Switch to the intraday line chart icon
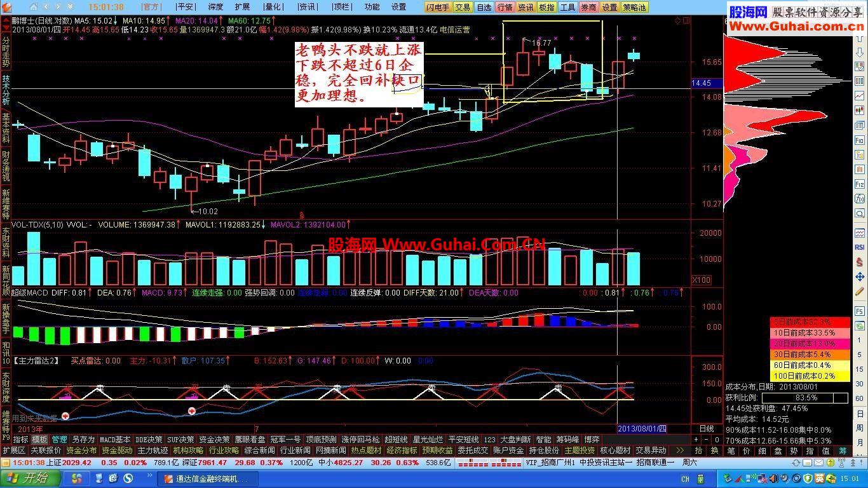 [x=860, y=96]
